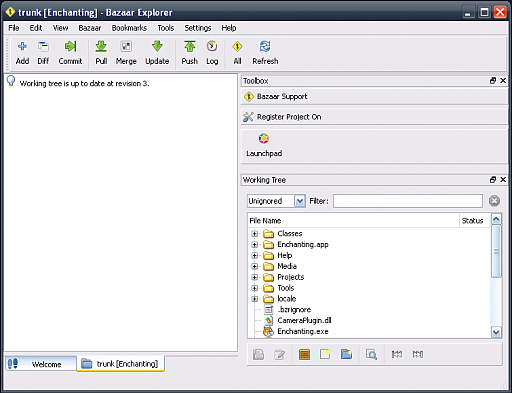
Task: Float the Toolbox panel
Action: (x=493, y=81)
